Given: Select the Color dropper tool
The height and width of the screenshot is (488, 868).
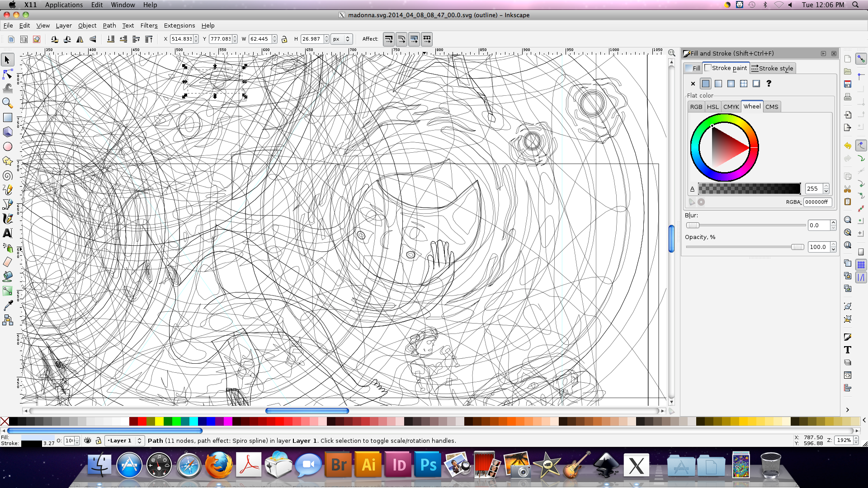Looking at the screenshot, I should click(x=8, y=306).
